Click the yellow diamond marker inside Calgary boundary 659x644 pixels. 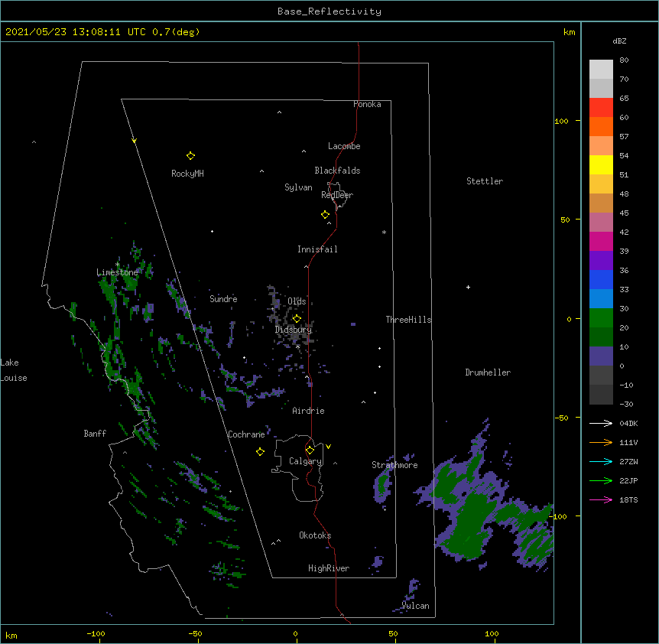tap(310, 450)
